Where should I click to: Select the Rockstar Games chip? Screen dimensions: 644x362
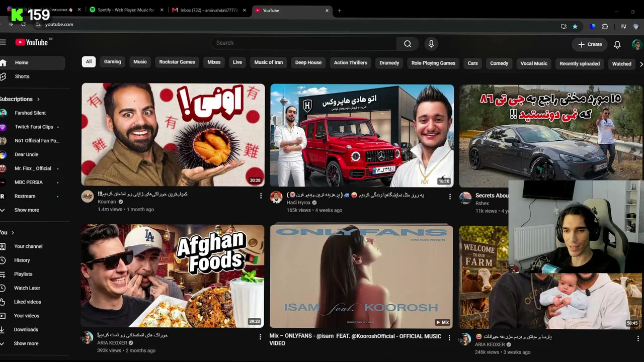tap(177, 62)
